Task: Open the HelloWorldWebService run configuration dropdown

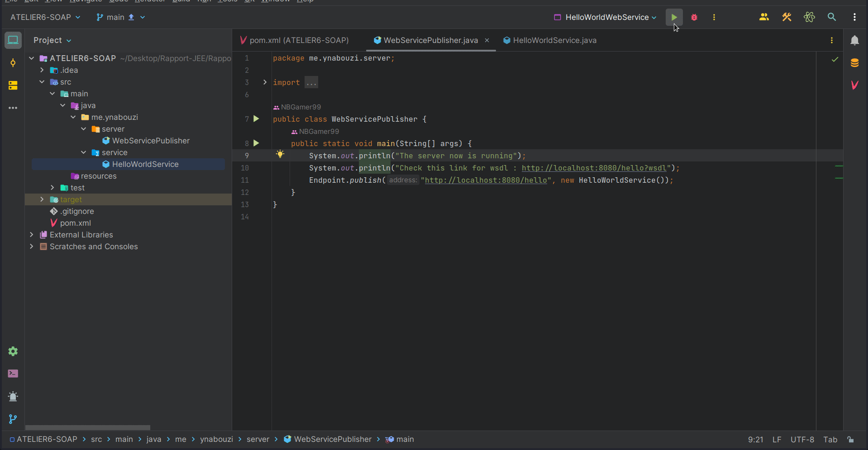Action: (x=606, y=17)
